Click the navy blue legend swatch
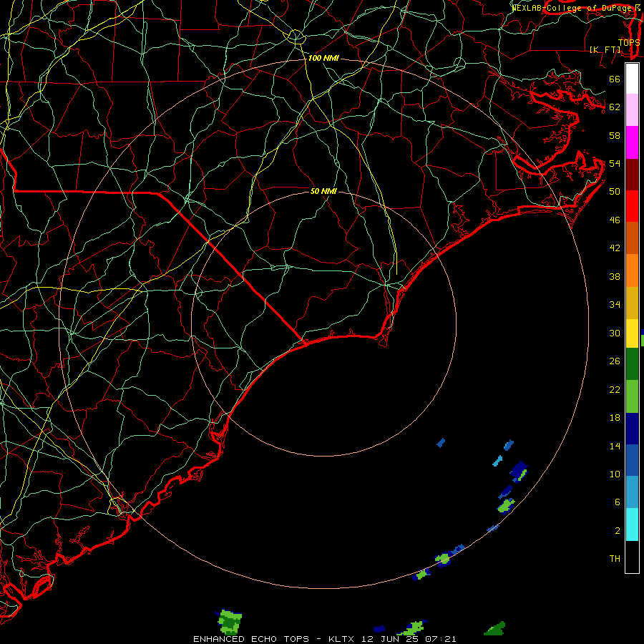 coord(632,429)
